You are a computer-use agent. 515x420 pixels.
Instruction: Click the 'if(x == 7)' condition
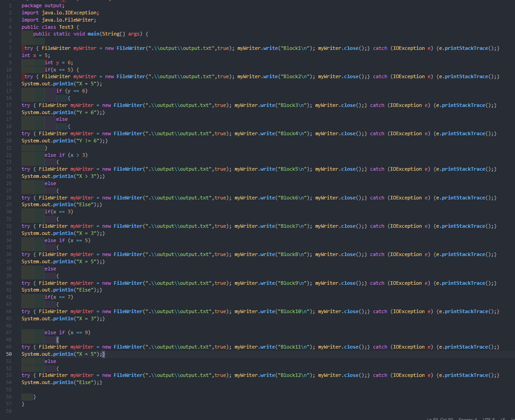[x=59, y=297]
